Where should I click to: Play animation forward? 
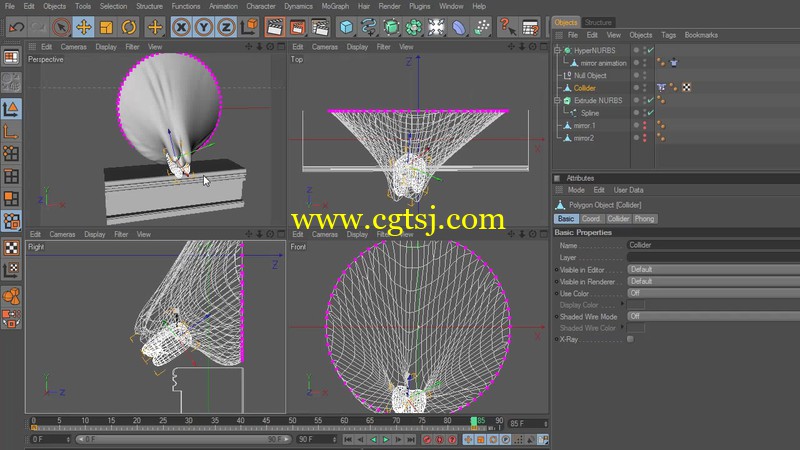386,439
